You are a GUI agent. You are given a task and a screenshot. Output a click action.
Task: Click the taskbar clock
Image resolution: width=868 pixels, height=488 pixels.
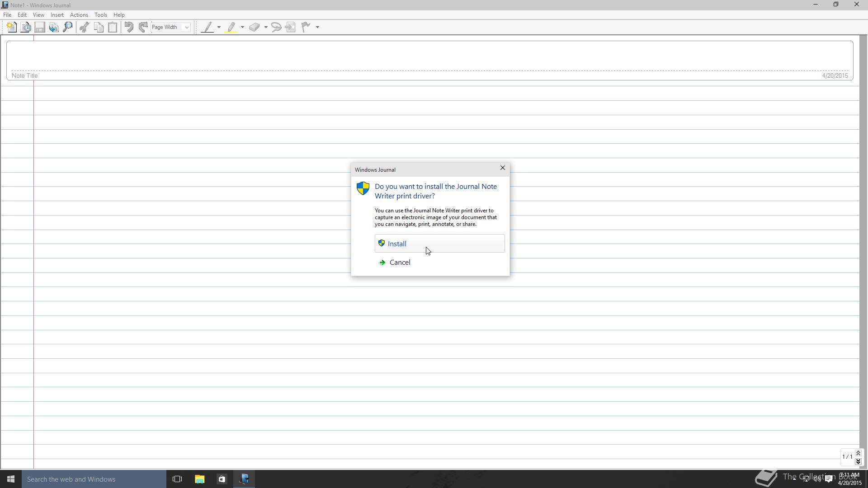click(x=849, y=479)
